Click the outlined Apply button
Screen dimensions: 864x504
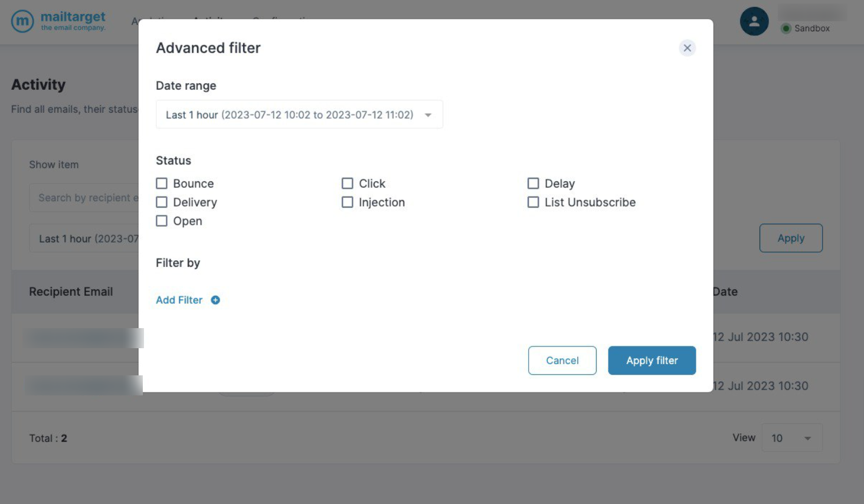[790, 238]
